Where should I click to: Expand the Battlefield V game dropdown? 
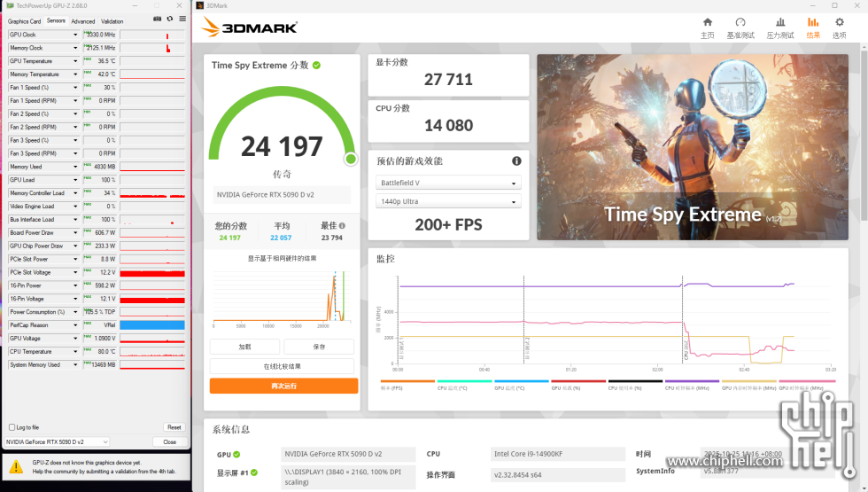[448, 184]
